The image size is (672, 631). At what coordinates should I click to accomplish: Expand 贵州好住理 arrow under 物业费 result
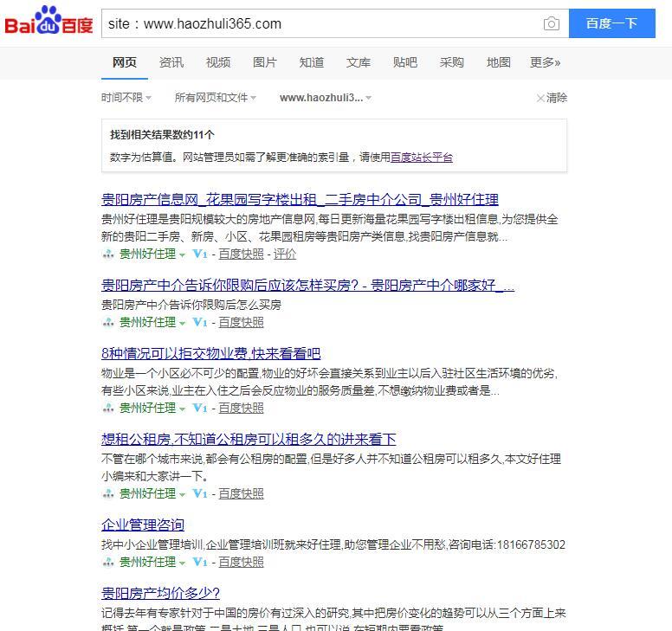pos(182,409)
